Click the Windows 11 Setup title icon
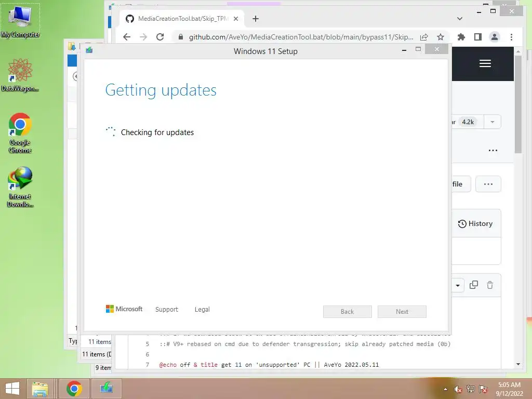Screen dimensions: 532x399 pyautogui.click(x=89, y=50)
